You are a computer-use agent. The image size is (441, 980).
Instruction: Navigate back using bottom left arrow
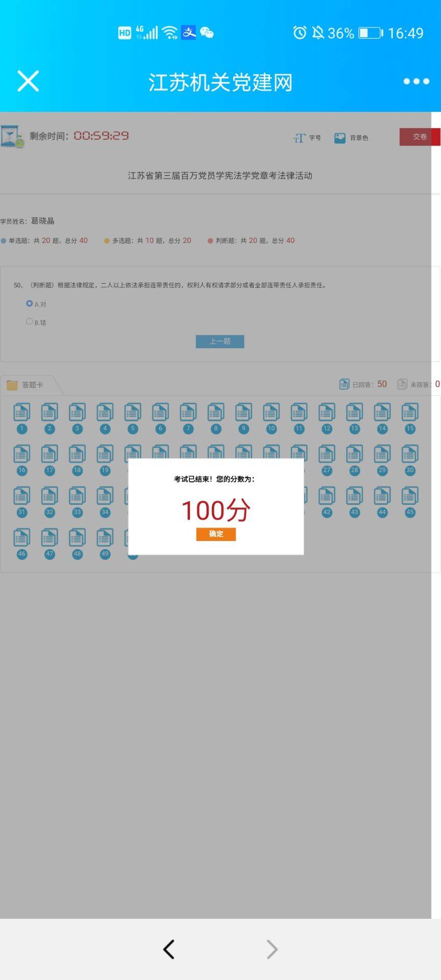pyautogui.click(x=169, y=949)
